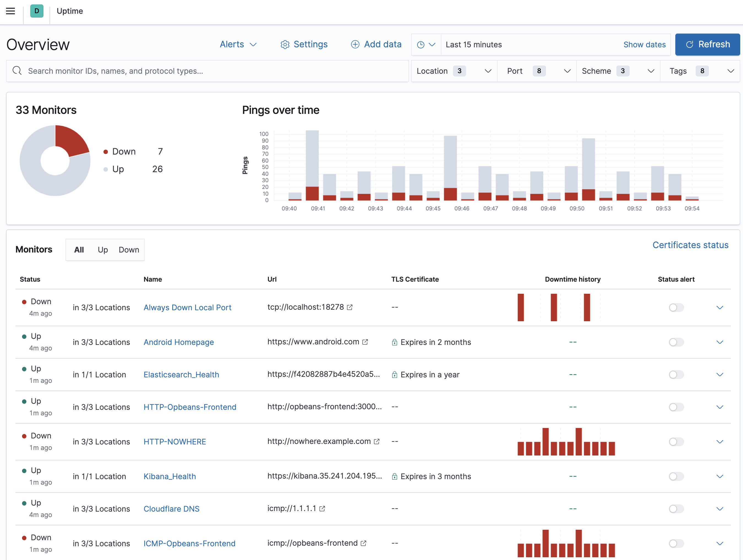
Task: Open the Scheme filter dropdown
Action: point(618,71)
